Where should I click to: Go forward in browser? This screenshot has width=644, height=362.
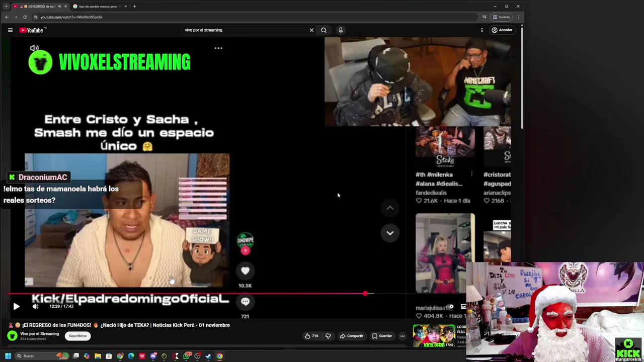[x=16, y=17]
